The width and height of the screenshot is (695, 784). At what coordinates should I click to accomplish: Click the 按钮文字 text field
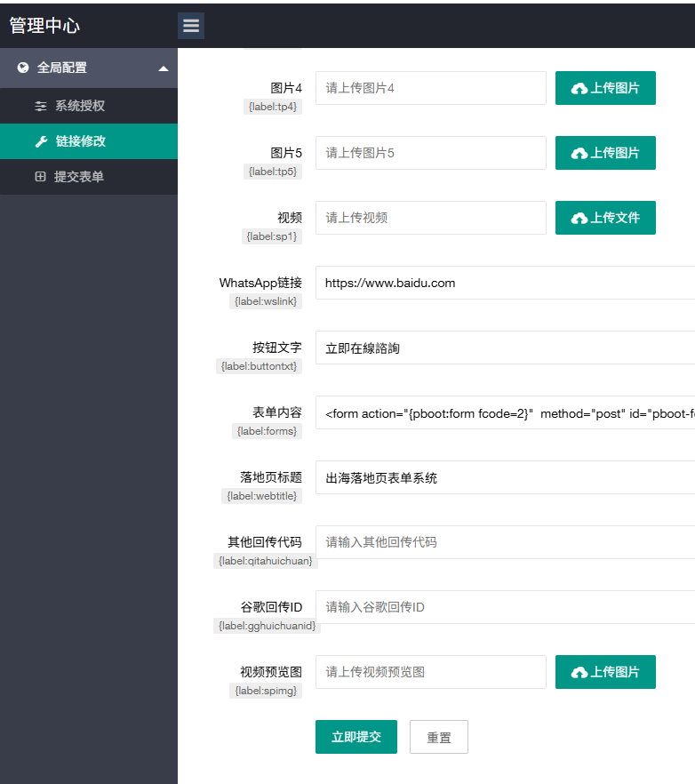point(505,348)
